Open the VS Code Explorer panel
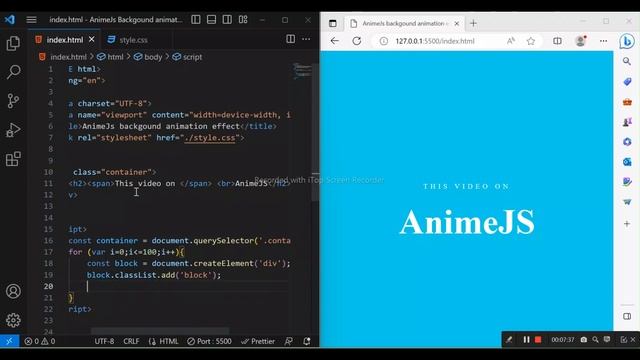Screen dimensions: 640x360 coord(13,43)
